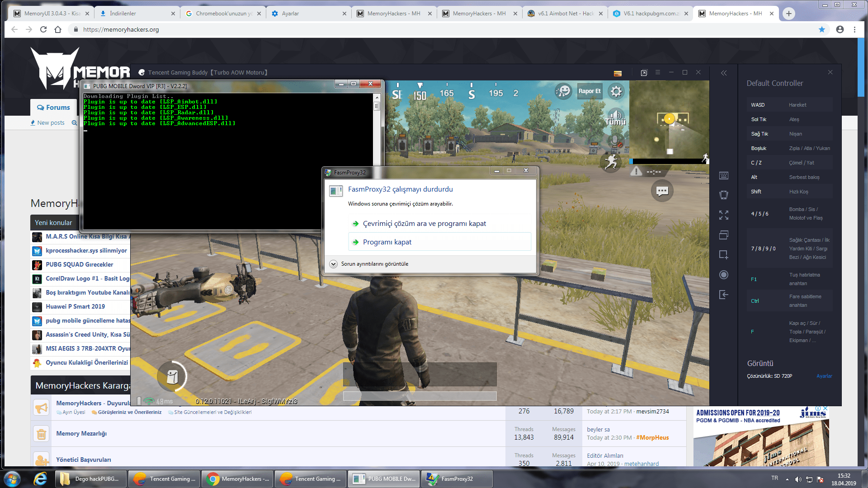Click the mevsim2734 user link
Viewport: 868px width, 488px height.
pos(652,411)
